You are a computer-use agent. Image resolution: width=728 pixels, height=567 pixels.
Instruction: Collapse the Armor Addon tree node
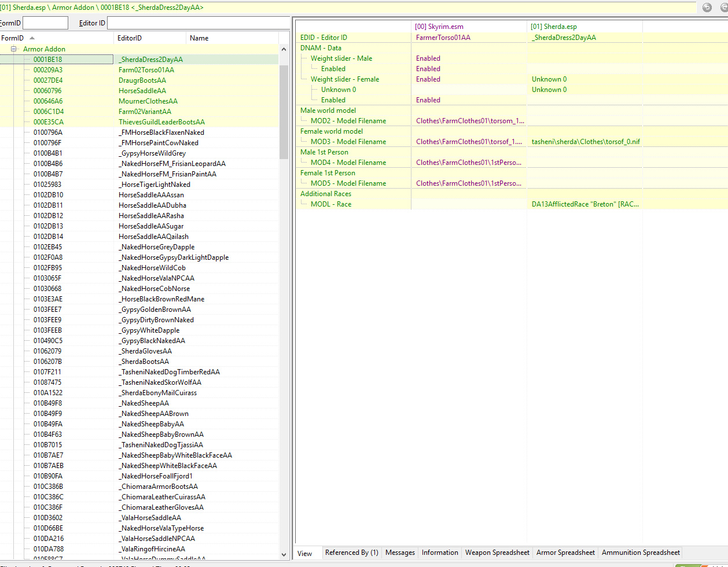click(x=13, y=49)
